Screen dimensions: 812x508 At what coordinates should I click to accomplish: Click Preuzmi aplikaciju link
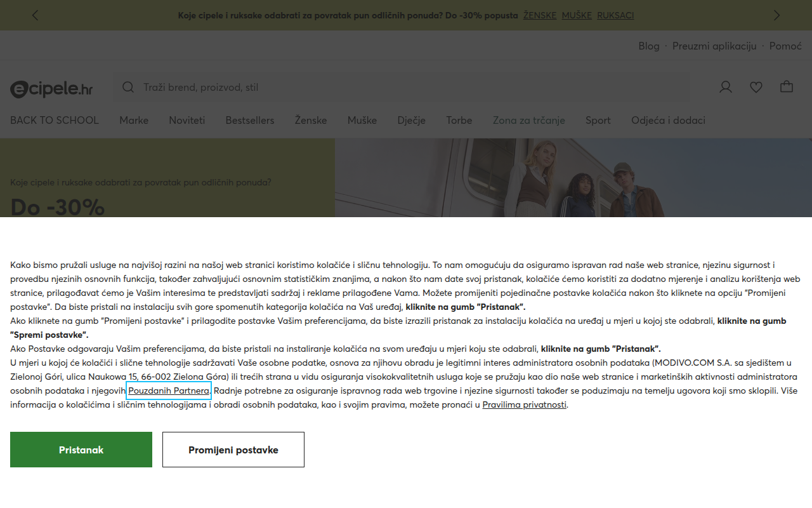[x=714, y=46]
